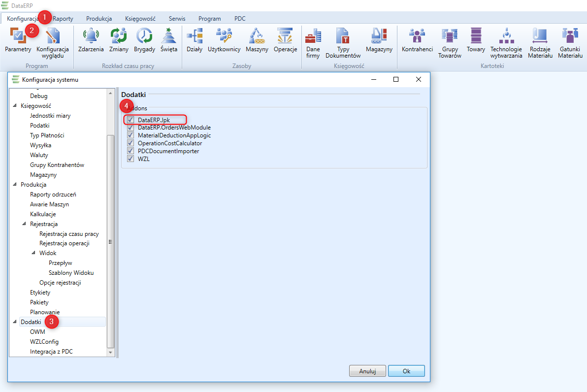Open the Parametry settings icon
Image resolution: width=587 pixels, height=392 pixels.
click(x=18, y=37)
